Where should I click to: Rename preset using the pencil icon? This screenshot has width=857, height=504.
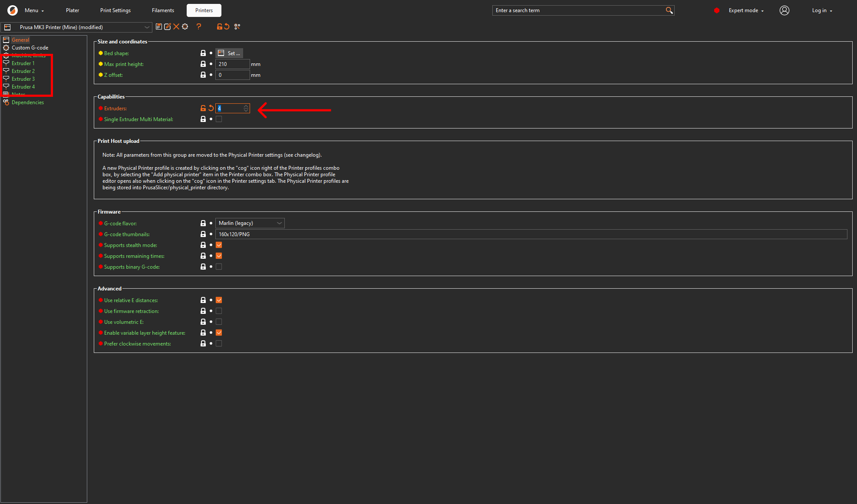click(168, 27)
